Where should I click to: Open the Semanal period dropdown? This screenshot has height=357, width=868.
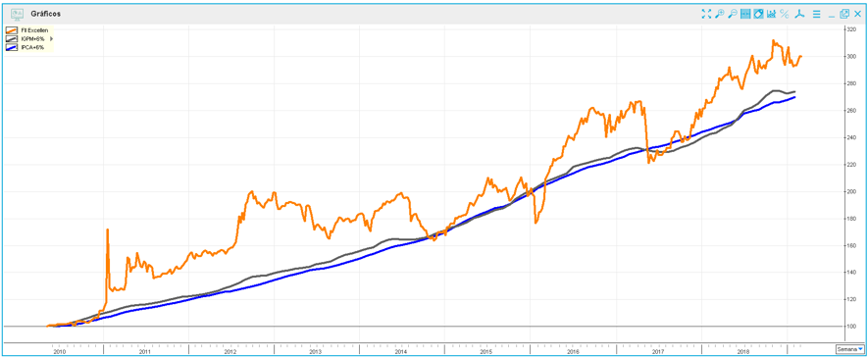(x=849, y=349)
